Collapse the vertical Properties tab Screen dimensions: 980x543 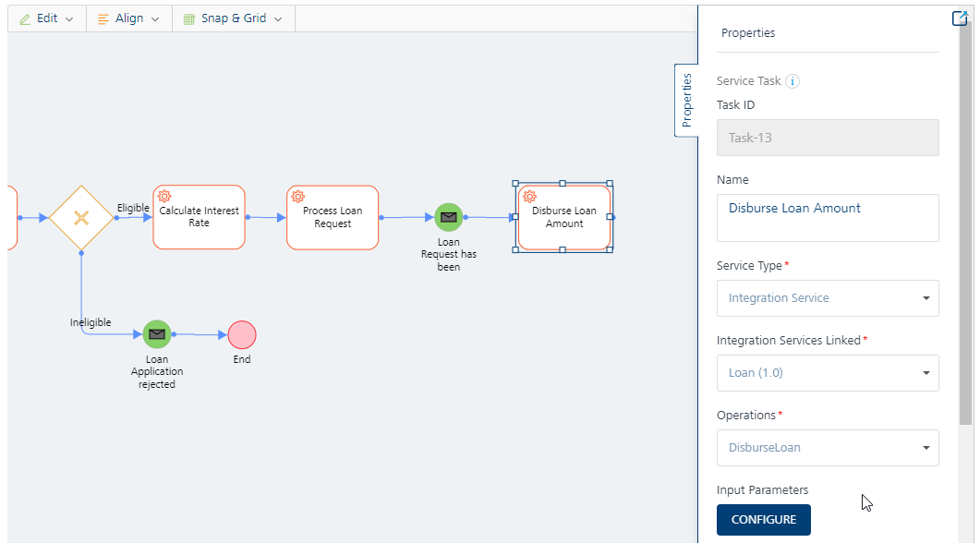[686, 100]
